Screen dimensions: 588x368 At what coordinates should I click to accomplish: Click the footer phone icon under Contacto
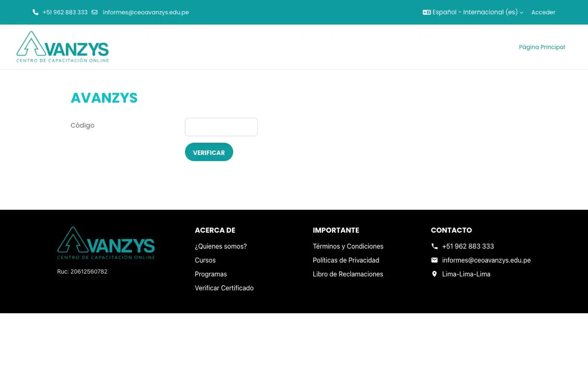(435, 247)
